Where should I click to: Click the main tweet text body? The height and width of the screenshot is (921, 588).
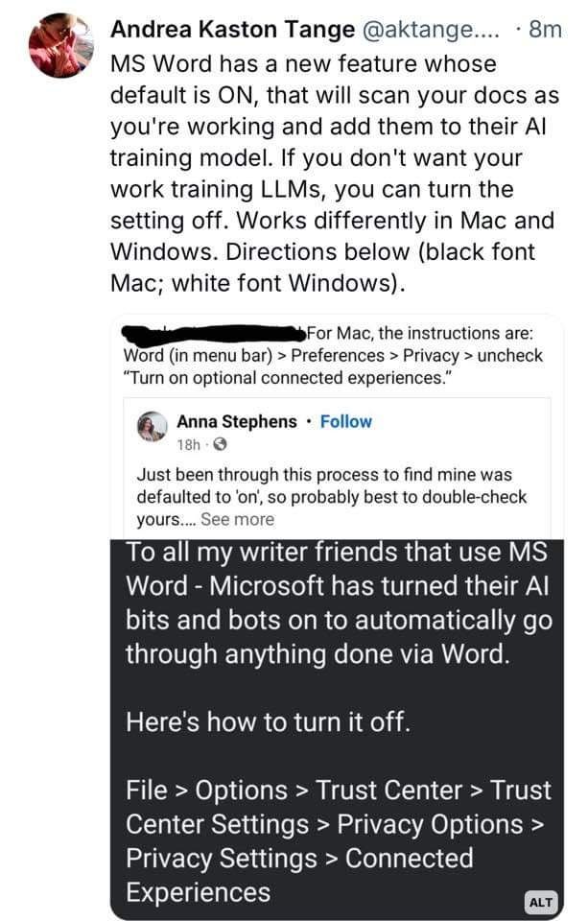pyautogui.click(x=334, y=174)
